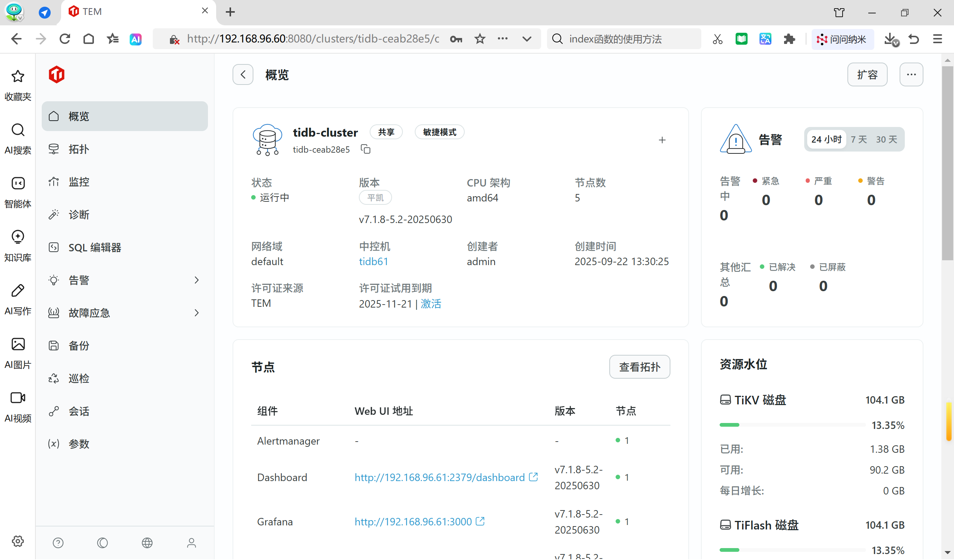The height and width of the screenshot is (560, 954).
Task: Click the search box with index函数的使用方法
Action: pos(624,39)
